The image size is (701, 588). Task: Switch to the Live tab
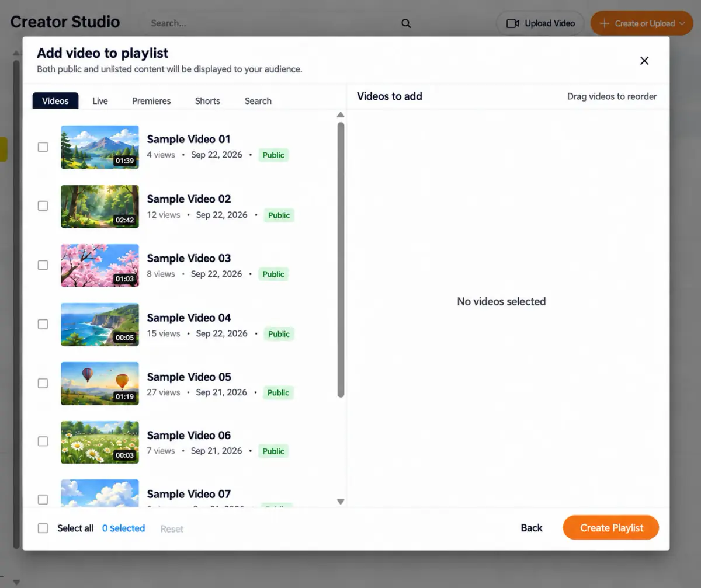tap(100, 100)
